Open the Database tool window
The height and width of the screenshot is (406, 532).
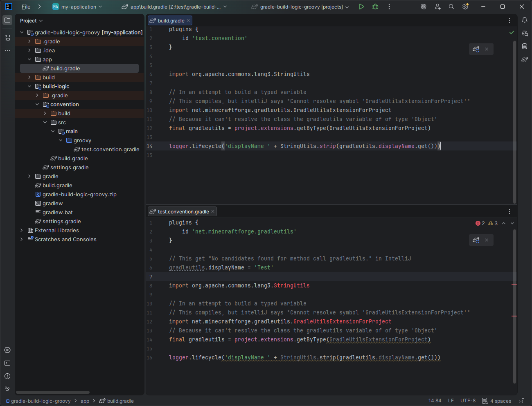pos(525,46)
